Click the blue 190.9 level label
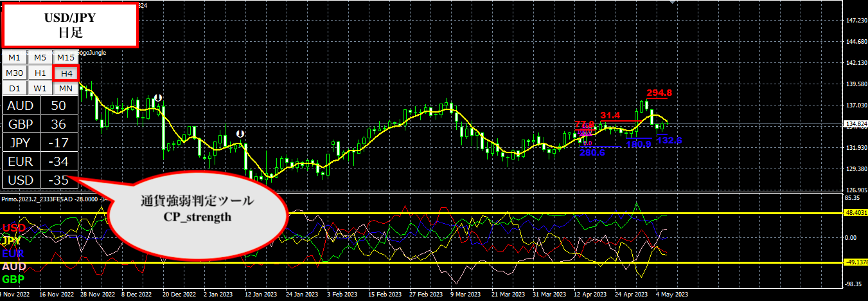Screen dimensions: 868x301 pos(639,144)
